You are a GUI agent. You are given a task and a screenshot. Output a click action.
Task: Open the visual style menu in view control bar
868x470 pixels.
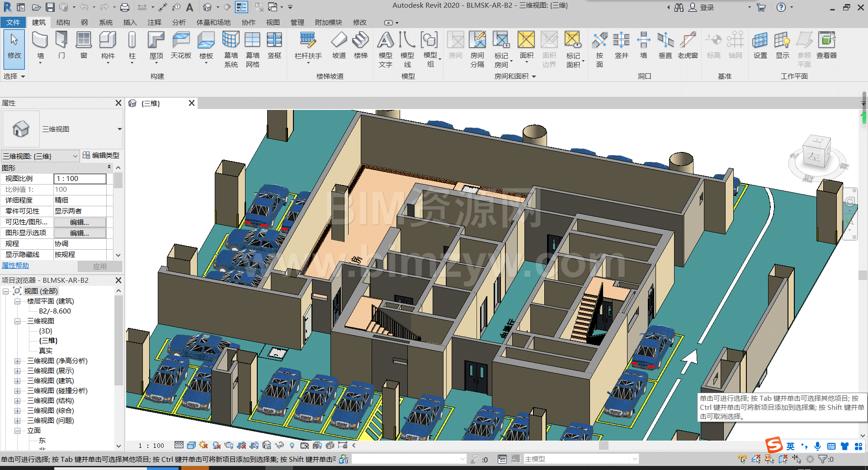click(x=191, y=446)
